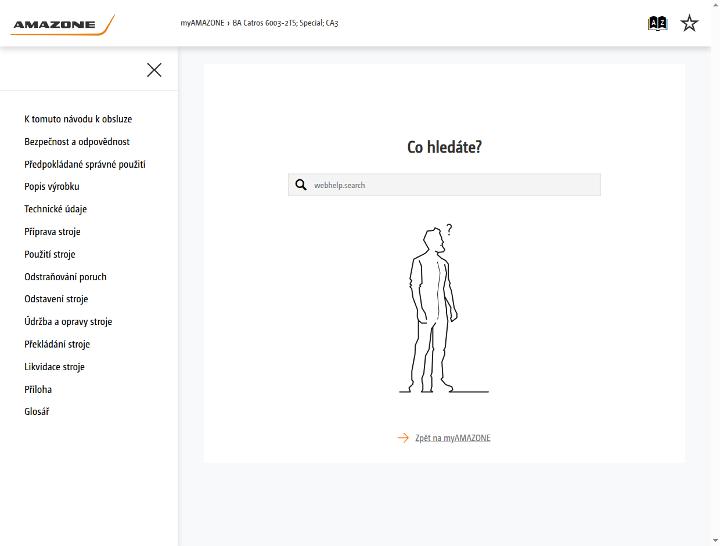Follow the Zpět na myAMAZONE link

point(453,438)
